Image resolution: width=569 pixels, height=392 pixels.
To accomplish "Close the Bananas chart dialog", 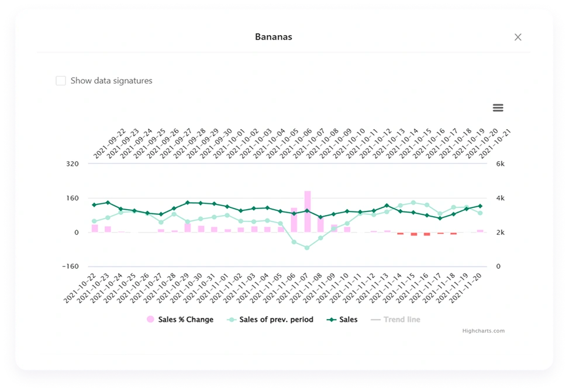I will pyautogui.click(x=518, y=37).
